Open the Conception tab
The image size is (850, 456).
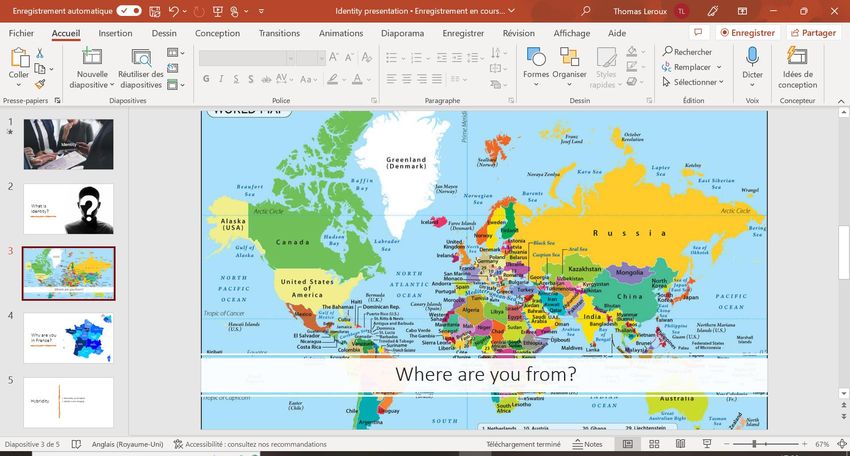tap(217, 33)
